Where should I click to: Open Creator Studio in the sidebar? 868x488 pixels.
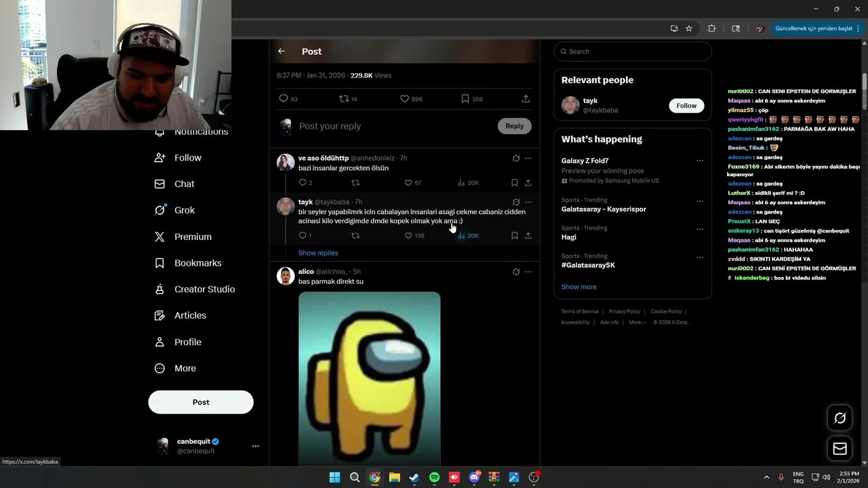pos(195,289)
